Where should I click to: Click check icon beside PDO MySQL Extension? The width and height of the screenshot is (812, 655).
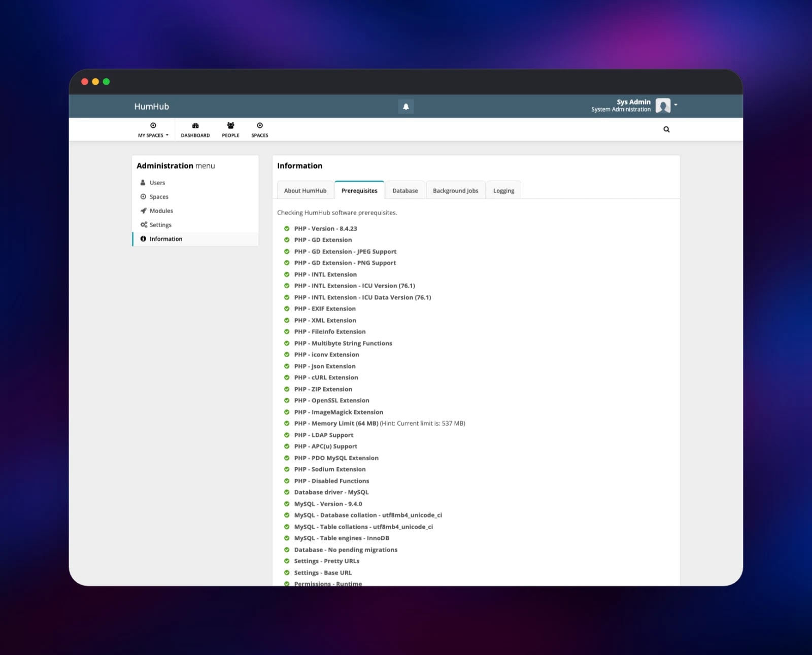[x=287, y=458]
